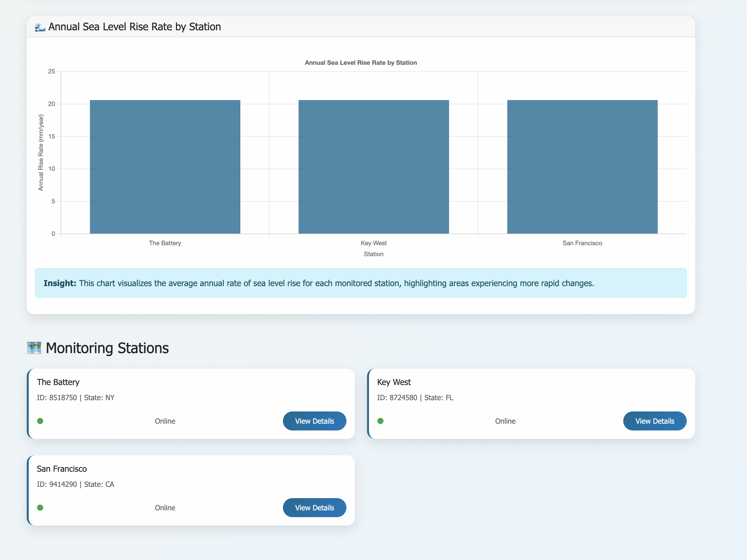The image size is (747, 560).
Task: Click The Battery bar in chart
Action: pyautogui.click(x=165, y=167)
